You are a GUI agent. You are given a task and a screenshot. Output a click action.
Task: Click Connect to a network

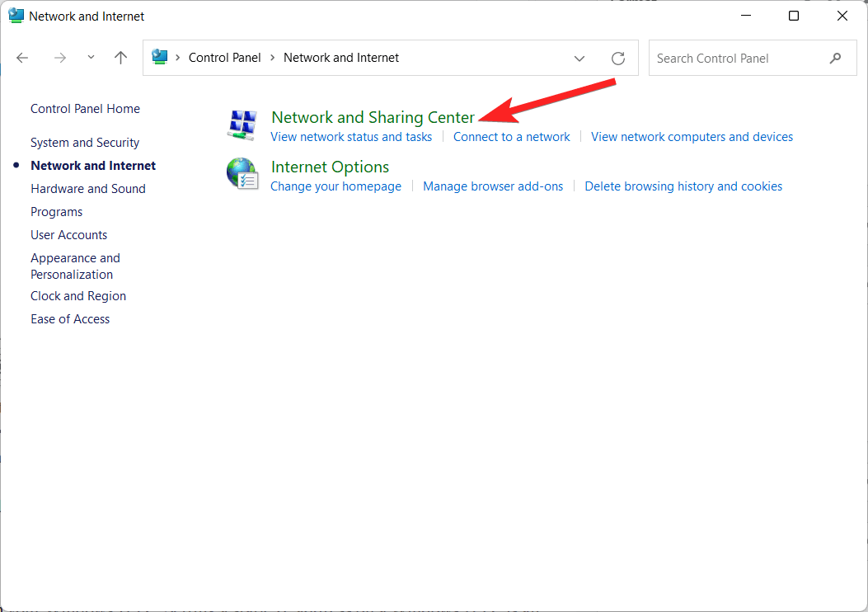[x=511, y=136]
